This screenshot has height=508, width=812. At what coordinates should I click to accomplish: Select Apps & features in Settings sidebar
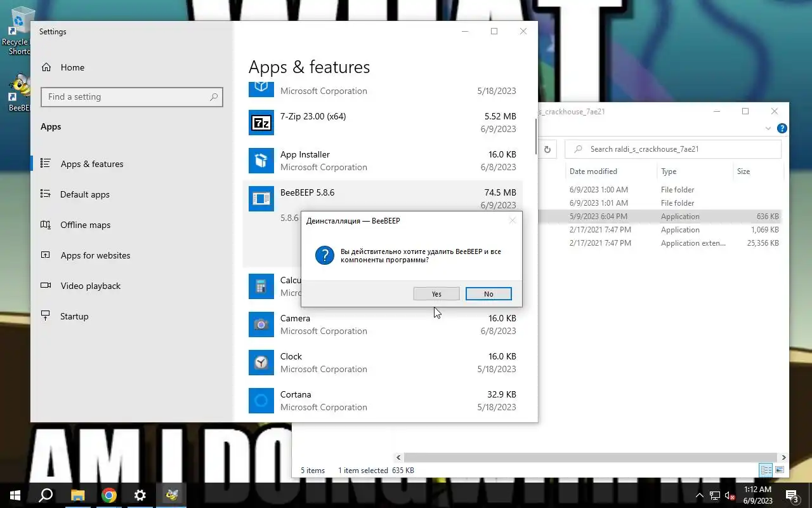point(132,164)
